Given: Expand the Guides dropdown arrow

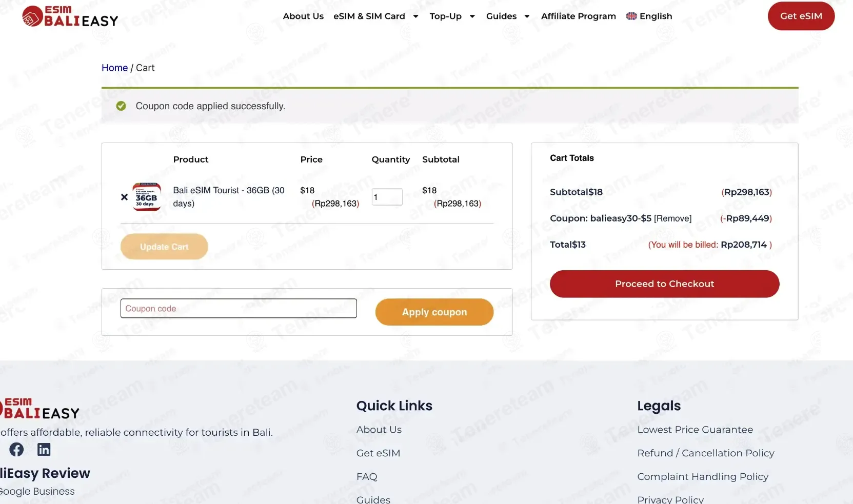Looking at the screenshot, I should click(527, 16).
